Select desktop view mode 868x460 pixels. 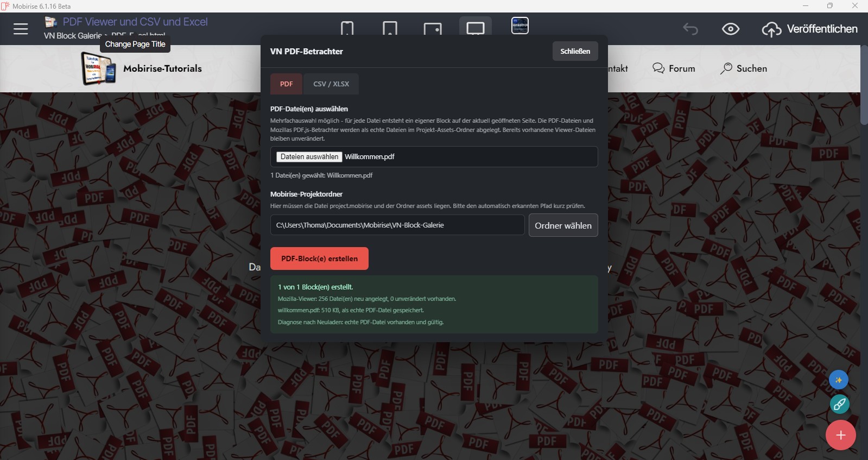pos(476,28)
